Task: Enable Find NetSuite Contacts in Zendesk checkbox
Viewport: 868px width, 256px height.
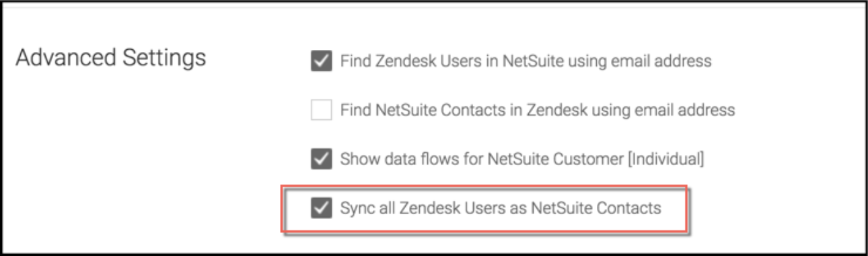Action: [x=321, y=109]
